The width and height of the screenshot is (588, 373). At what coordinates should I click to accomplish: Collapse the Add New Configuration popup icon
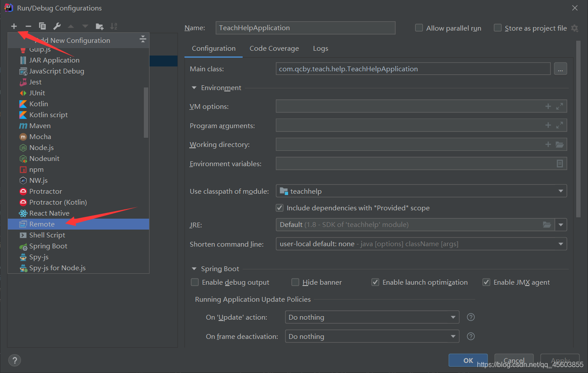tap(143, 40)
